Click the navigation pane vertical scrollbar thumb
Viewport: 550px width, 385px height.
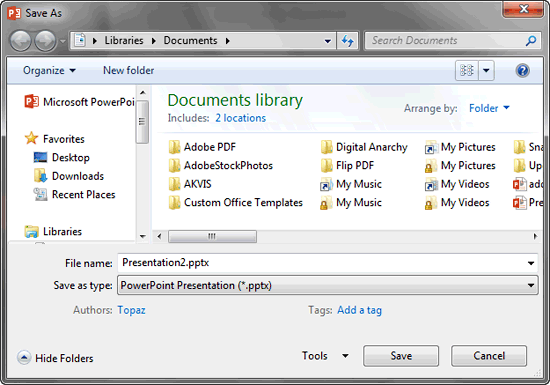pos(142,122)
